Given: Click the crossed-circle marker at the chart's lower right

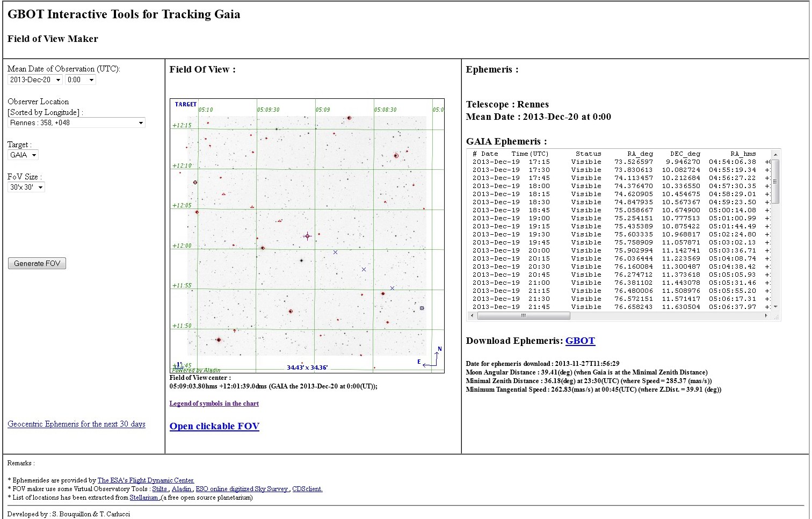Looking at the screenshot, I should [422, 308].
